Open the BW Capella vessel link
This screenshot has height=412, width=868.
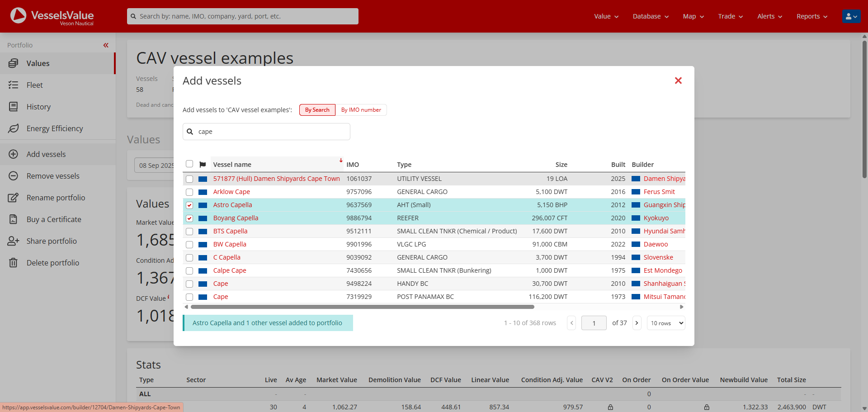coord(230,244)
